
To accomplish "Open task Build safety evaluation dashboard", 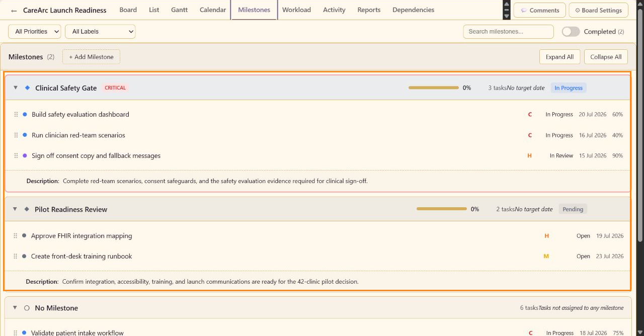I will (x=80, y=115).
